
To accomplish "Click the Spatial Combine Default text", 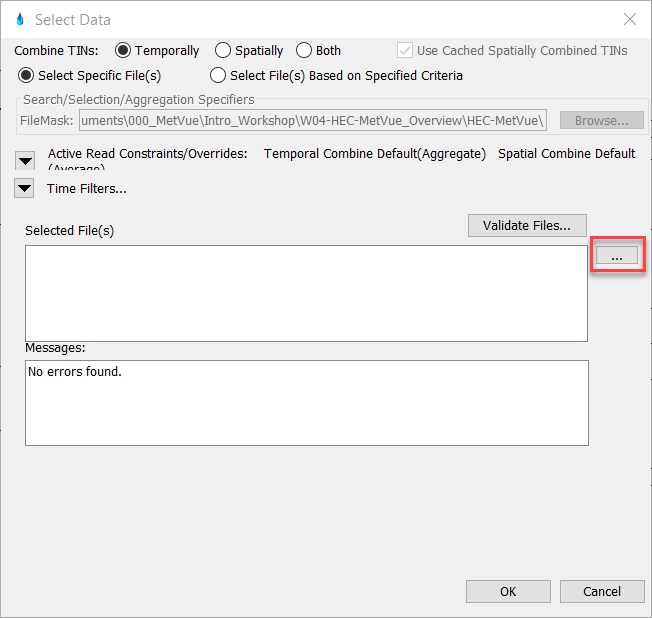I will 566,154.
